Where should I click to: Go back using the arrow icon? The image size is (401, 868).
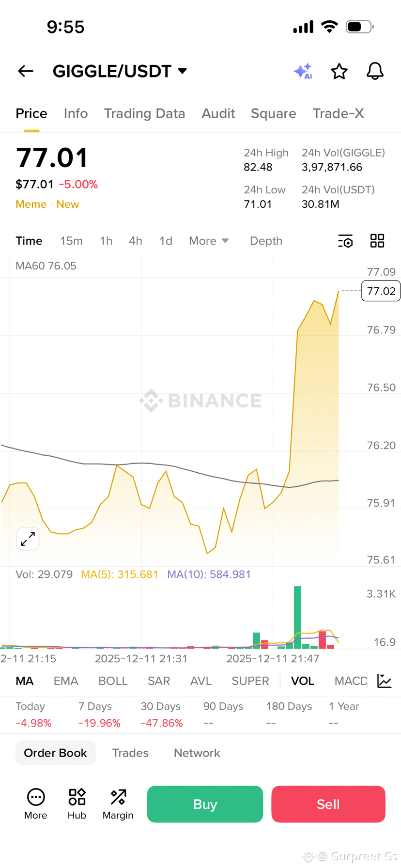pos(26,71)
